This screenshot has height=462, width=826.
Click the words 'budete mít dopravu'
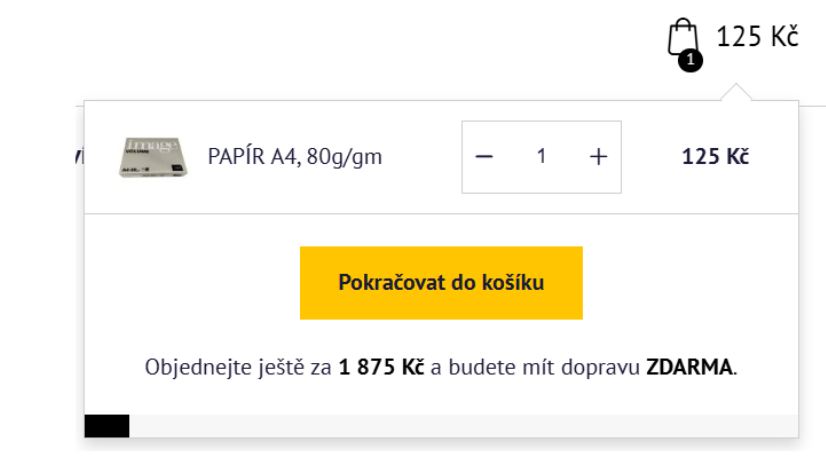(544, 367)
